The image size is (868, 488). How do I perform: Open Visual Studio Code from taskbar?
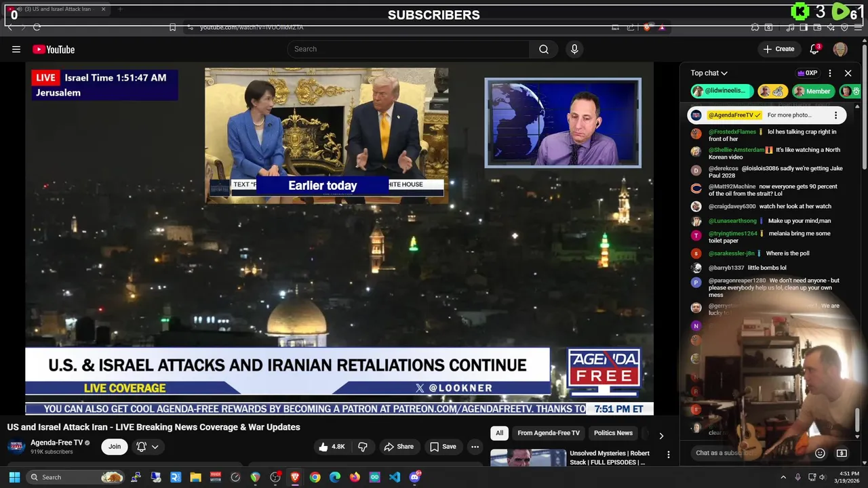coord(395,477)
